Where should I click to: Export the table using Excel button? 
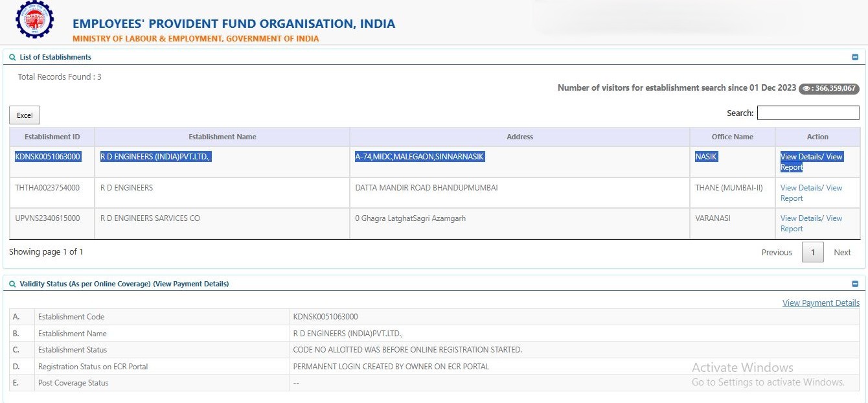click(x=25, y=115)
